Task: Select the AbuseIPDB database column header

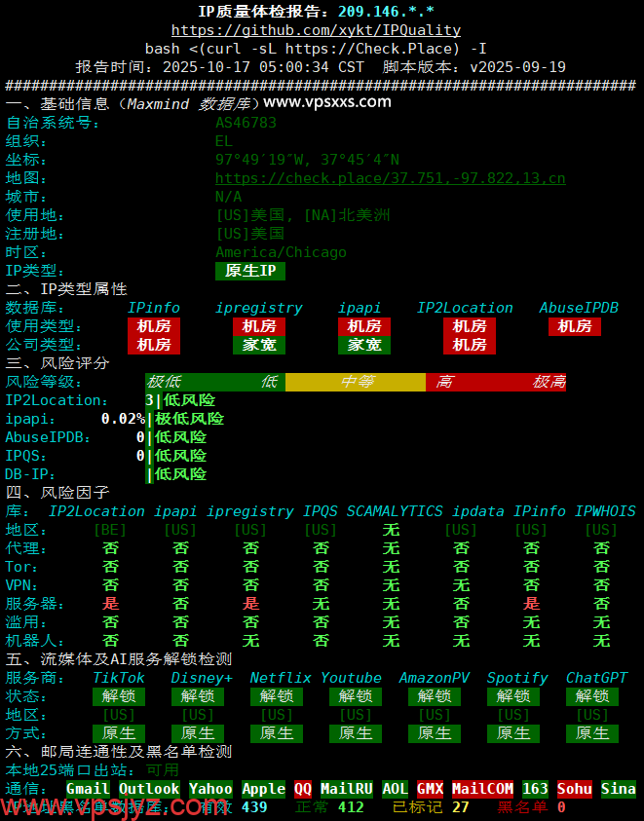Action: click(x=579, y=308)
